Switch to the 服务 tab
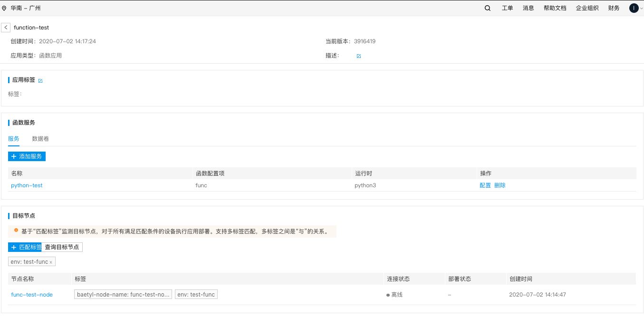The image size is (644, 317). (14, 139)
